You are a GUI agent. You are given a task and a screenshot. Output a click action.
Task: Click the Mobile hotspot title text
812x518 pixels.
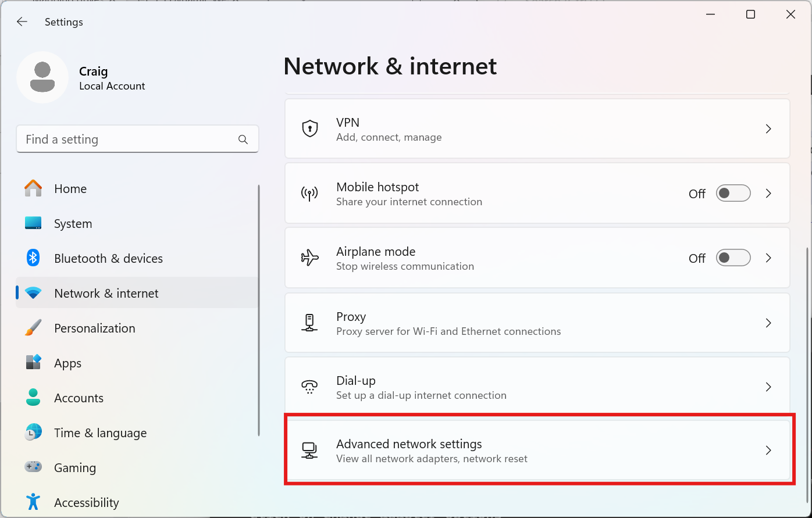click(377, 187)
